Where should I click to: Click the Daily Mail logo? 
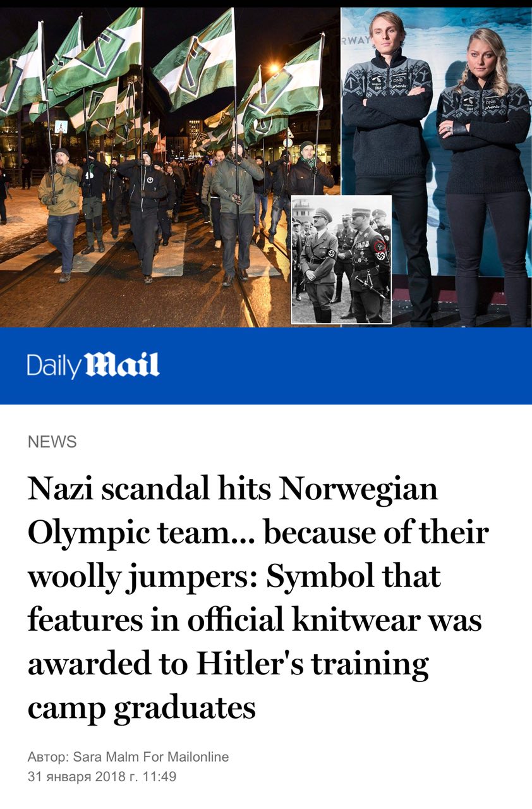pos(93,366)
